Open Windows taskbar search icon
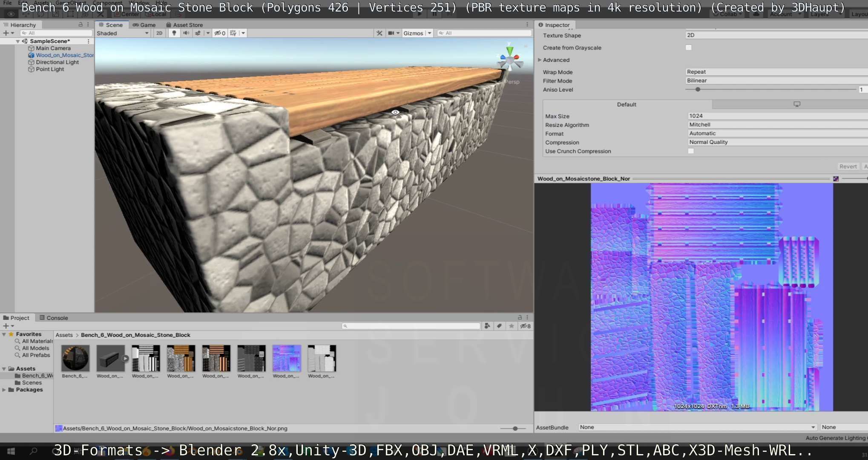 [34, 451]
